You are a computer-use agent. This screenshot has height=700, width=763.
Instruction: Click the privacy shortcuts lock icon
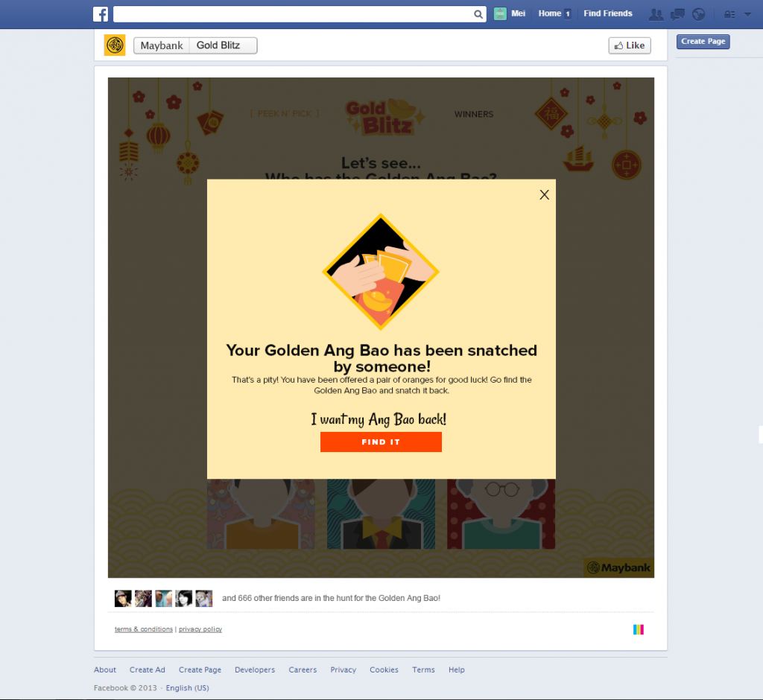click(x=729, y=14)
